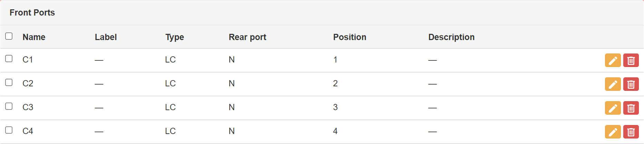Image resolution: width=644 pixels, height=144 pixels.
Task: Open rear port N link in C1 row
Action: [x=232, y=60]
